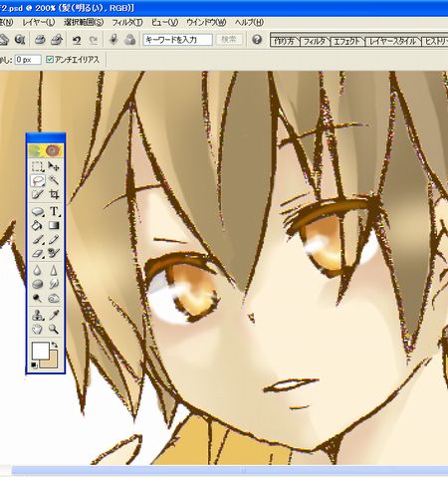Select the Pencil tool
The image size is (448, 477).
point(54,239)
